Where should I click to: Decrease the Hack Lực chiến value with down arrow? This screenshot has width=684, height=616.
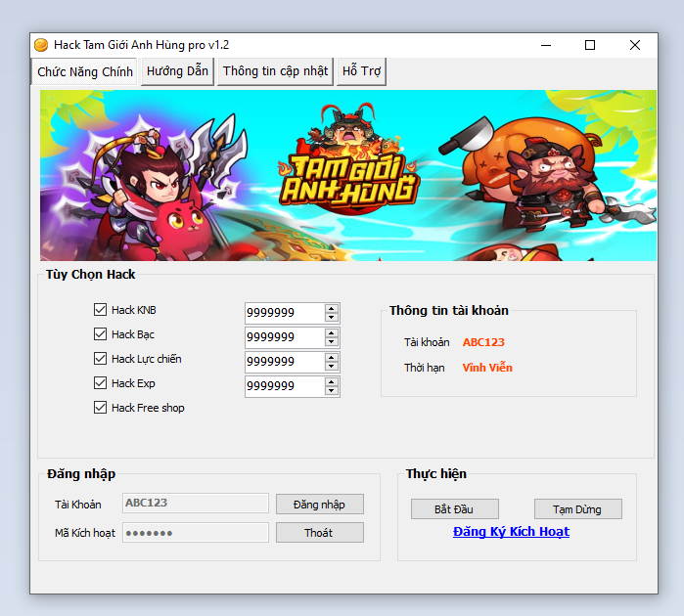(332, 367)
